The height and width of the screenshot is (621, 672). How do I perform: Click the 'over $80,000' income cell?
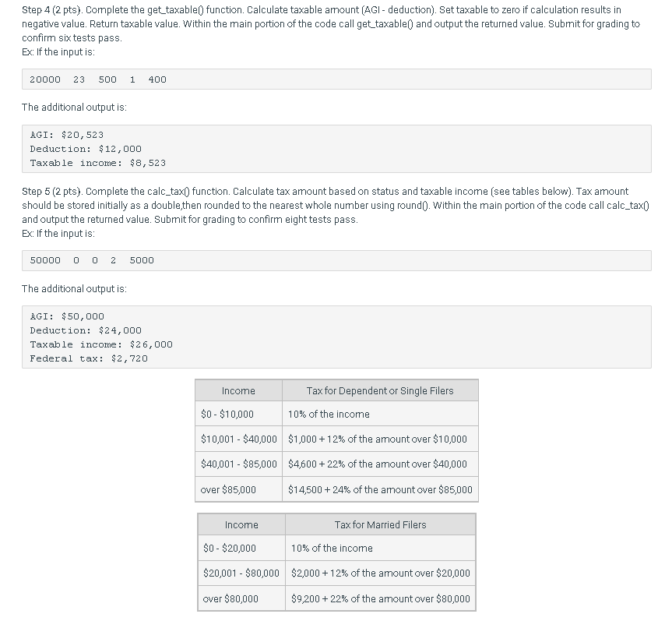(241, 598)
